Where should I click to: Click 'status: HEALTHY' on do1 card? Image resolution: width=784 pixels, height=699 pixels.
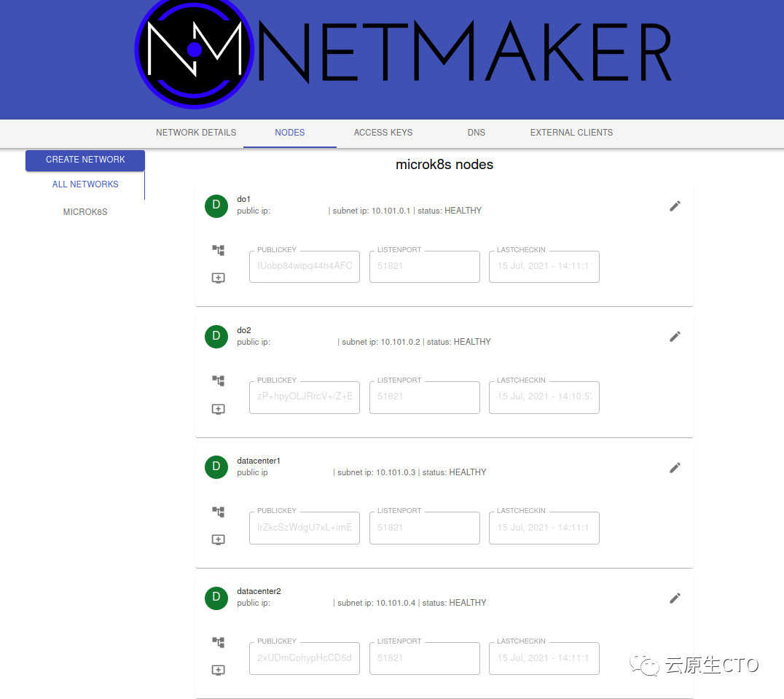[x=450, y=211]
